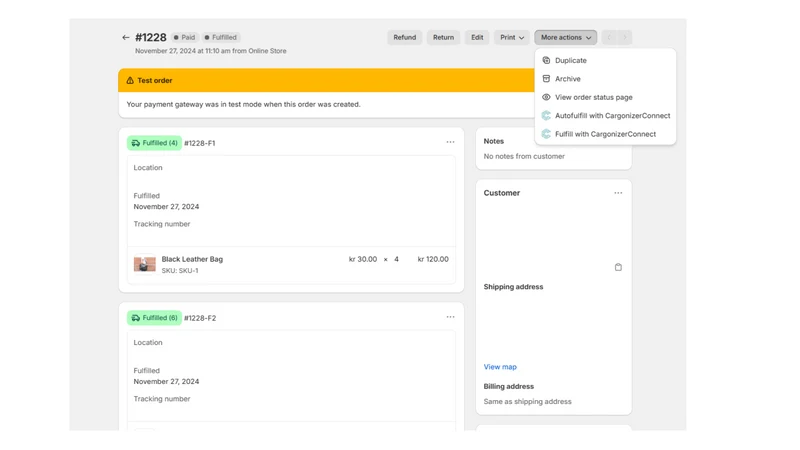The height and width of the screenshot is (450, 800).
Task: Select Archive from the menu
Action: 606,79
